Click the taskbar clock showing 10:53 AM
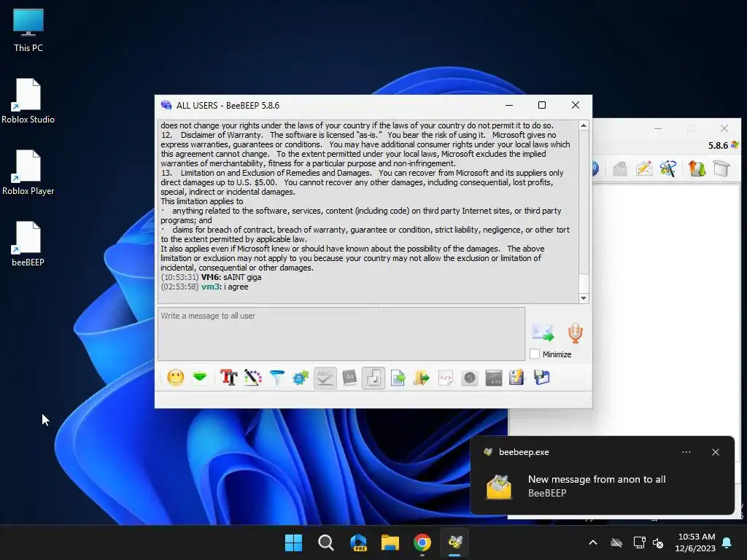The image size is (747, 560). pos(696,542)
